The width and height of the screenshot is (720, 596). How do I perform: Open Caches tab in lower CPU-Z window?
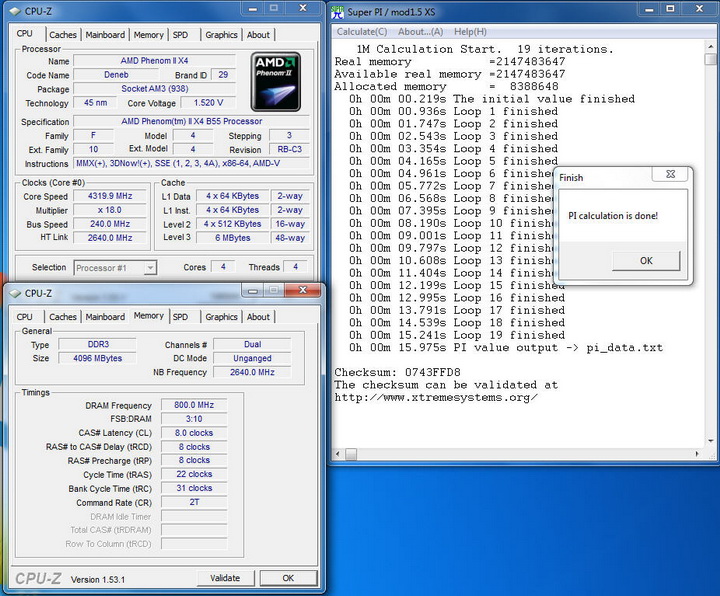(x=63, y=317)
